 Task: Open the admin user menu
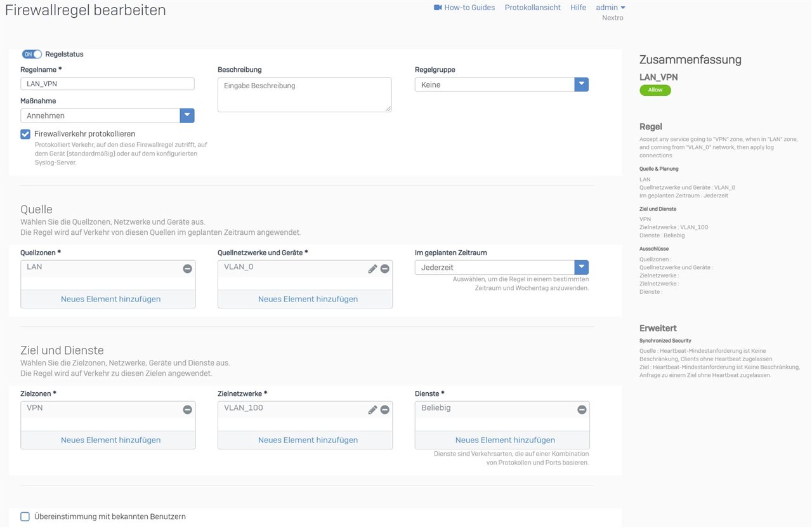(x=610, y=8)
